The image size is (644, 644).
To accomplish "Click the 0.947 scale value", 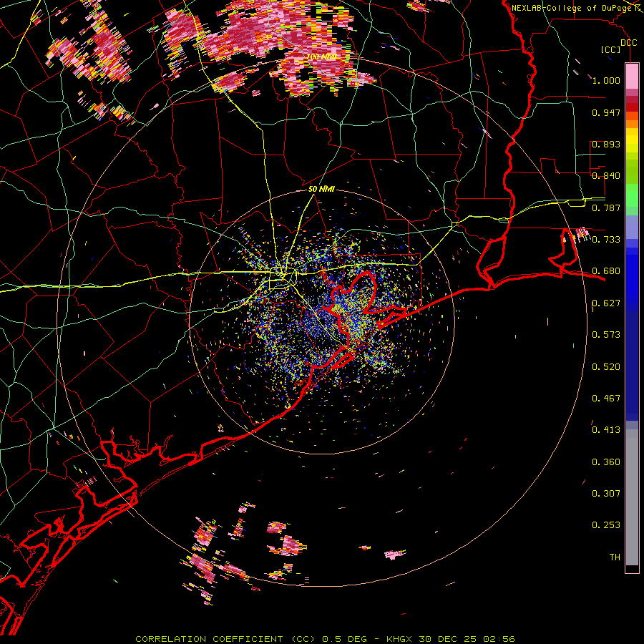I will point(606,112).
